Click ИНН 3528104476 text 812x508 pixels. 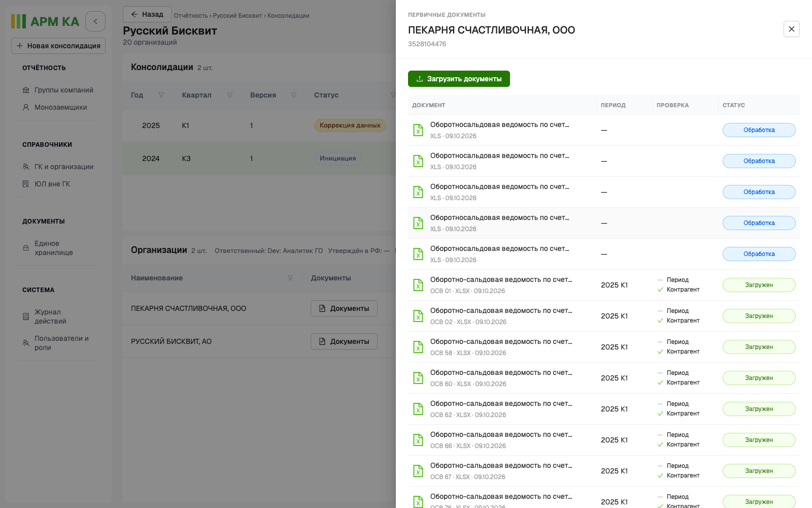click(x=427, y=44)
